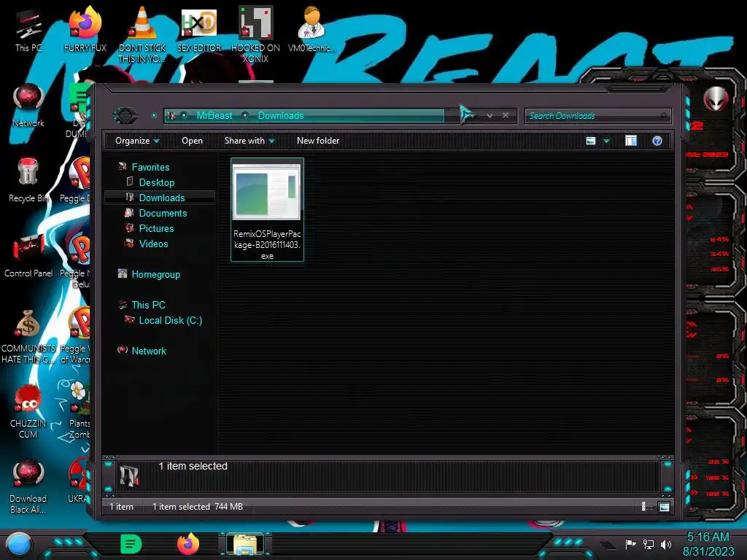Select the VLC cone desktop shortcut
Viewport: 747px width, 560px height.
(x=142, y=34)
